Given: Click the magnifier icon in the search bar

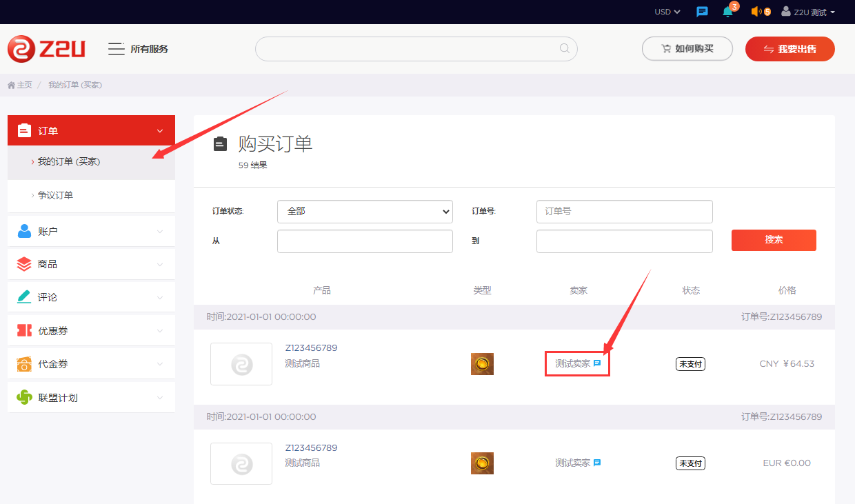Looking at the screenshot, I should click(564, 48).
